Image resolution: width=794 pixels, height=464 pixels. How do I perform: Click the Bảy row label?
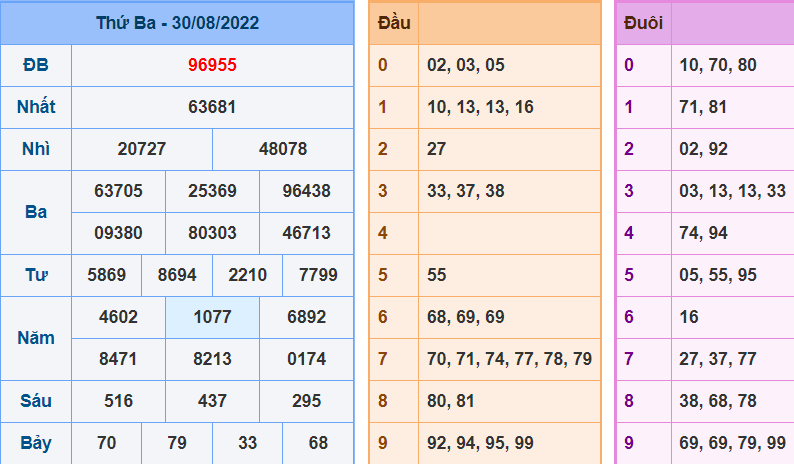36,444
